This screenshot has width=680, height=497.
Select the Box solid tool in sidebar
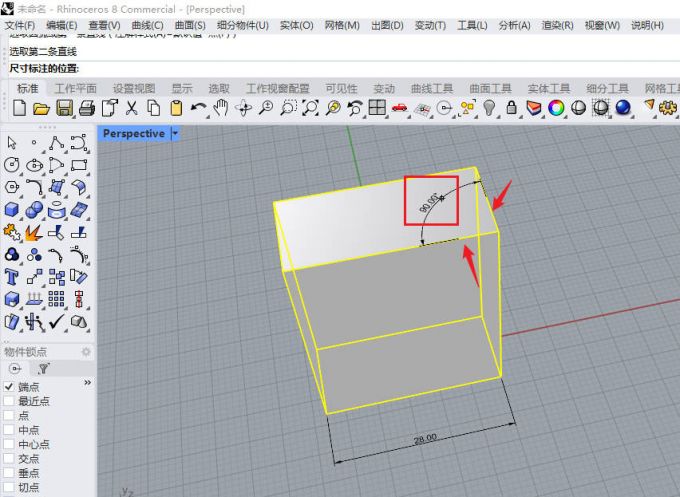pyautogui.click(x=12, y=210)
